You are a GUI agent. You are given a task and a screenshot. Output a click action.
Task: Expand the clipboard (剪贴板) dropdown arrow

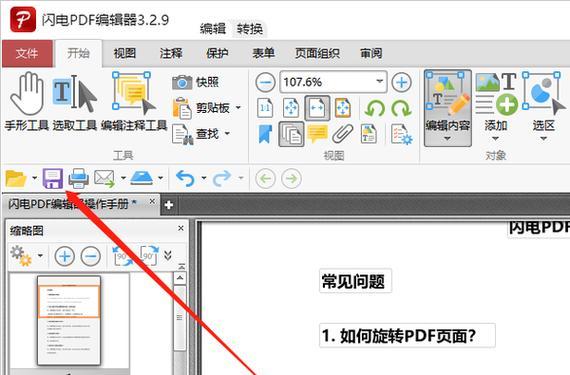click(x=238, y=108)
